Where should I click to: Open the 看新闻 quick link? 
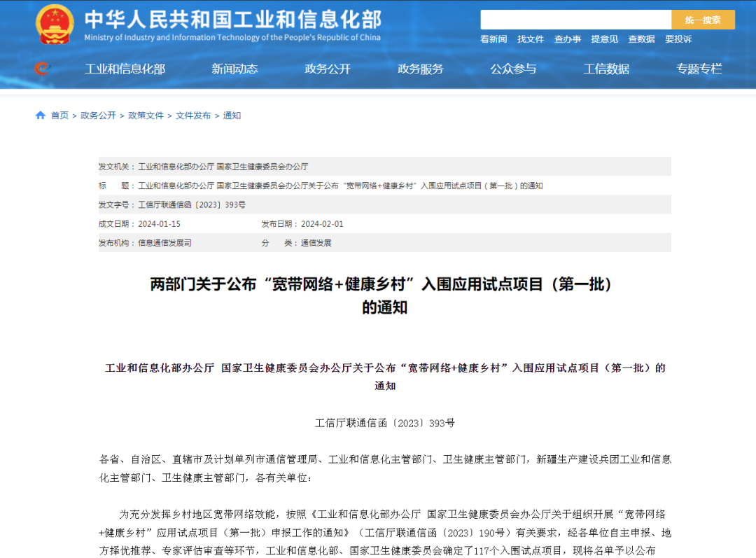click(x=493, y=39)
